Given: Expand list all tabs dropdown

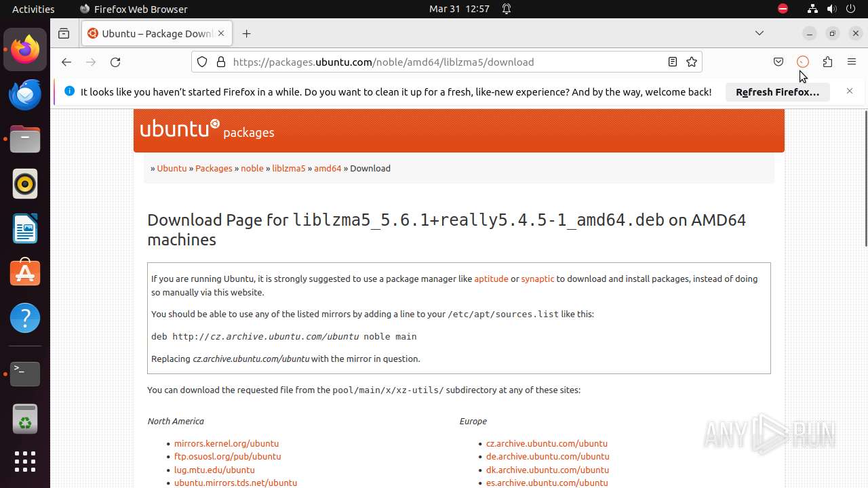Looking at the screenshot, I should coord(759,33).
